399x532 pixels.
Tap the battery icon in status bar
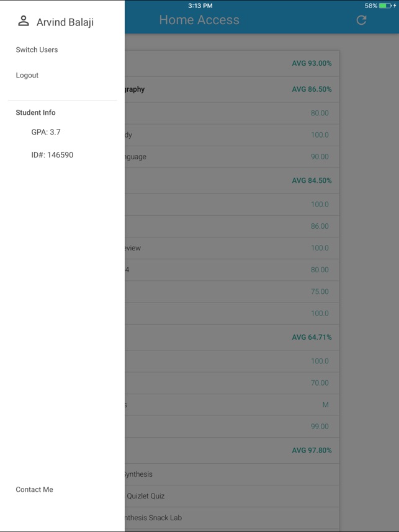point(385,6)
